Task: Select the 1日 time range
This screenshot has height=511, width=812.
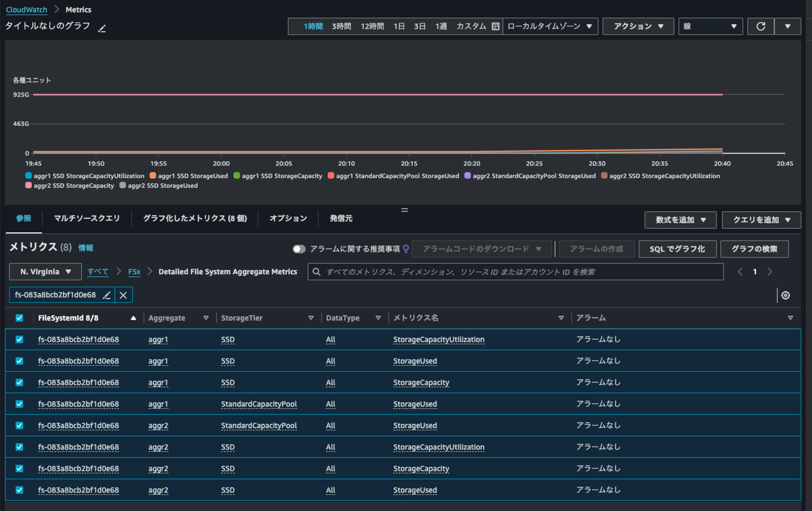Action: 399,26
